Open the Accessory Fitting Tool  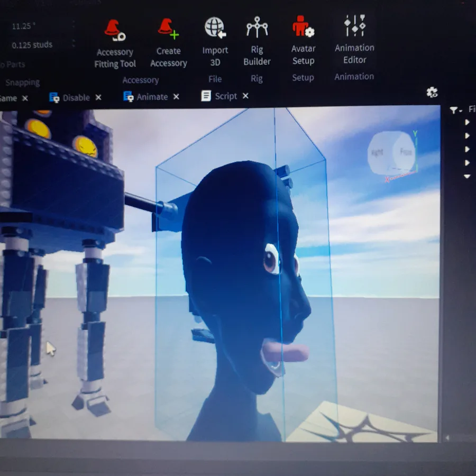(115, 44)
